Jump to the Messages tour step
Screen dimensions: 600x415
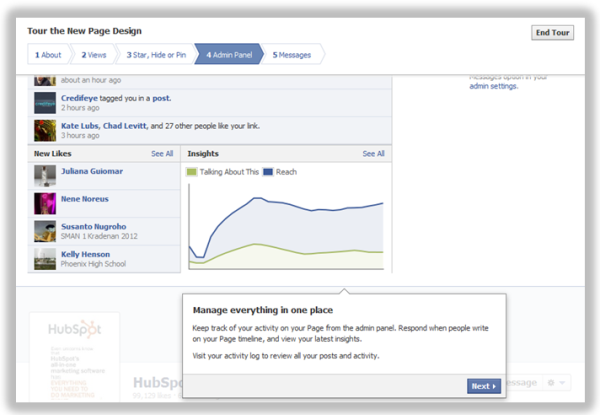(292, 54)
